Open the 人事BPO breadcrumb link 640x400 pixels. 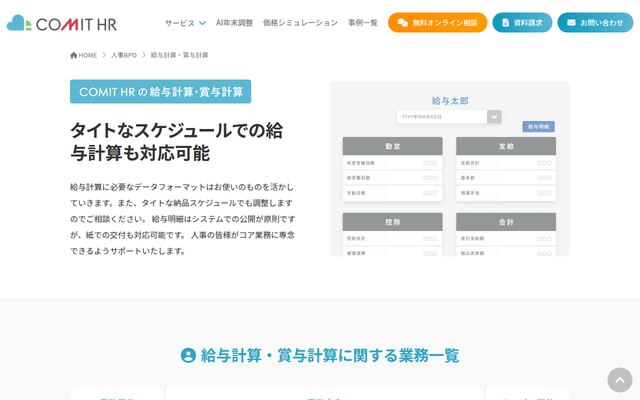tap(124, 55)
